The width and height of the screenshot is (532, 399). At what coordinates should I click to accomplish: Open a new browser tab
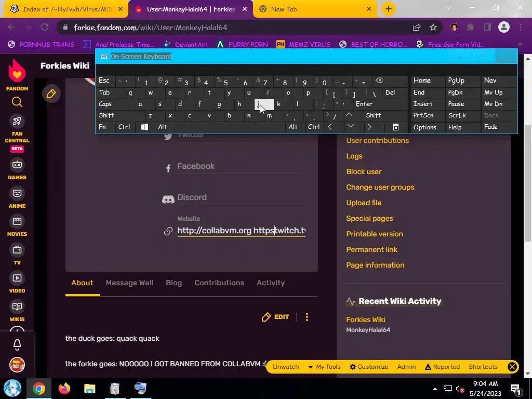pyautogui.click(x=389, y=9)
